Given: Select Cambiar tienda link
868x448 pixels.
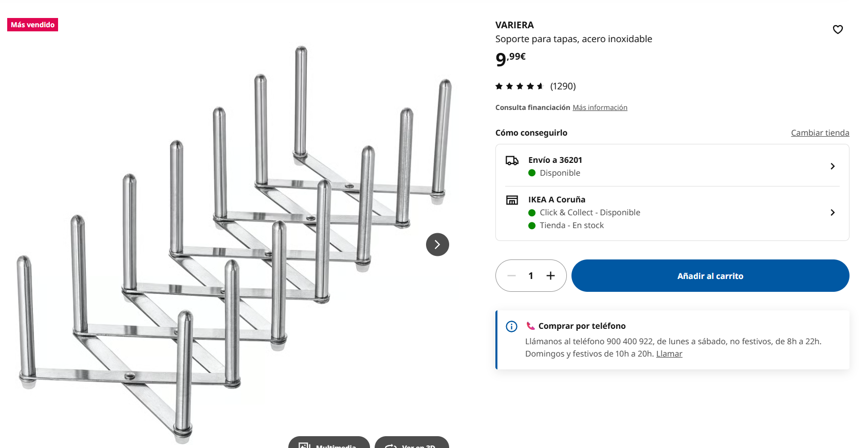Looking at the screenshot, I should coord(820,133).
